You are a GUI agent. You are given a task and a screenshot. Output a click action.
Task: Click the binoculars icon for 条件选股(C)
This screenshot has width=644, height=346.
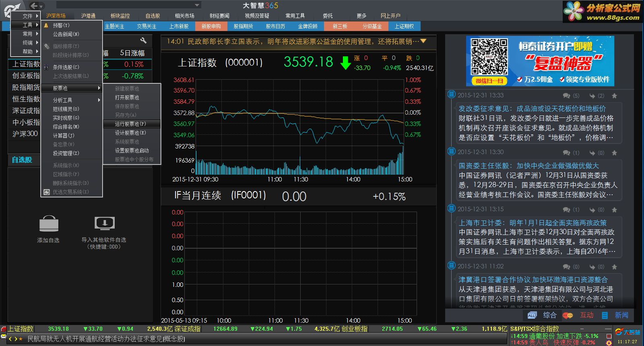click(46, 67)
